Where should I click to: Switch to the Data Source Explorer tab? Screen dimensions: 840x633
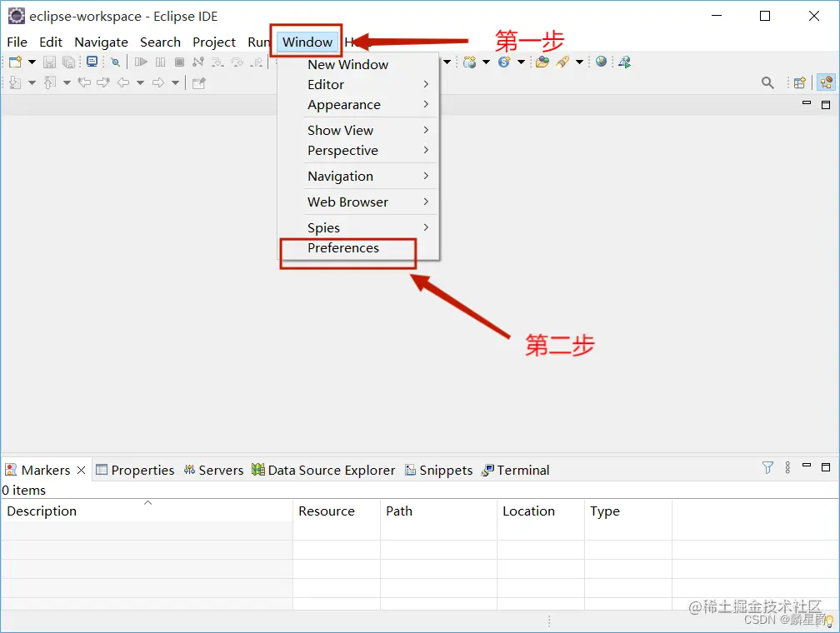click(323, 471)
